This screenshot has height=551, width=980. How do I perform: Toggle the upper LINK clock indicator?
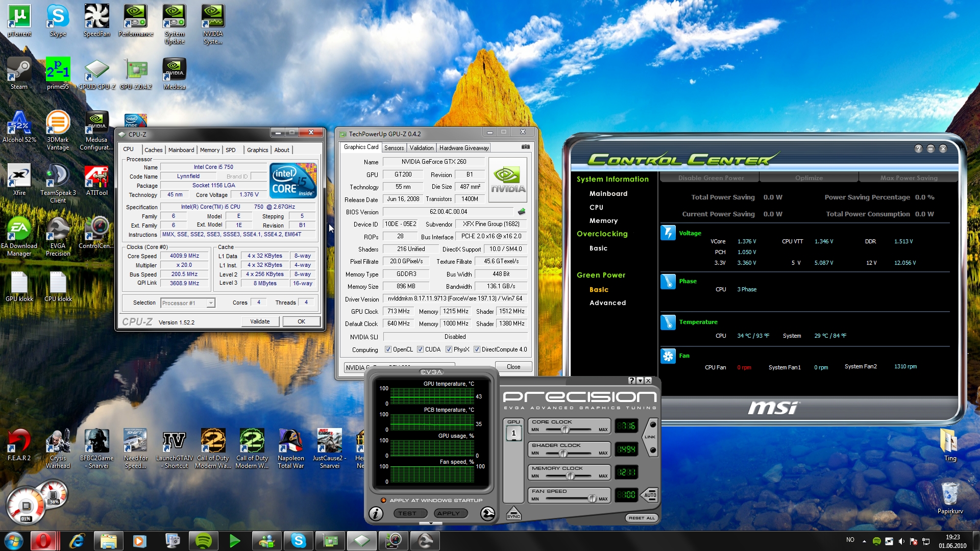653,425
